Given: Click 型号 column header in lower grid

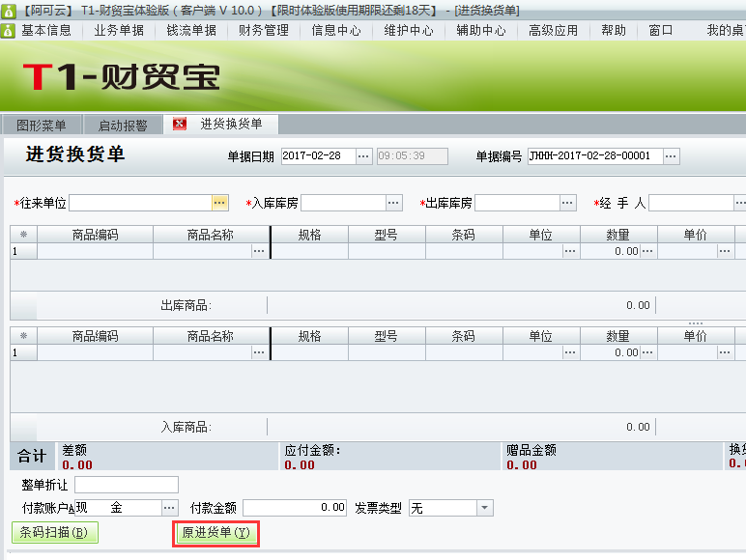Looking at the screenshot, I should click(x=387, y=336).
